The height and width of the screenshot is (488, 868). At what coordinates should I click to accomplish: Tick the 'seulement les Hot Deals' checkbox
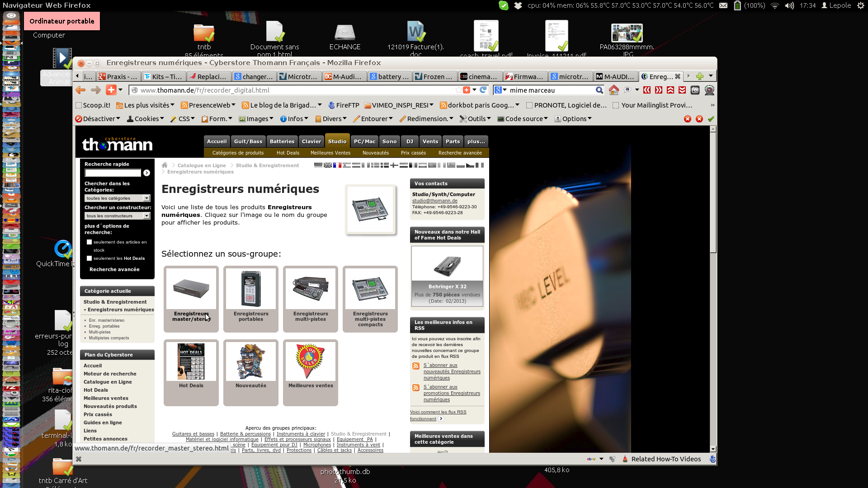click(x=90, y=258)
